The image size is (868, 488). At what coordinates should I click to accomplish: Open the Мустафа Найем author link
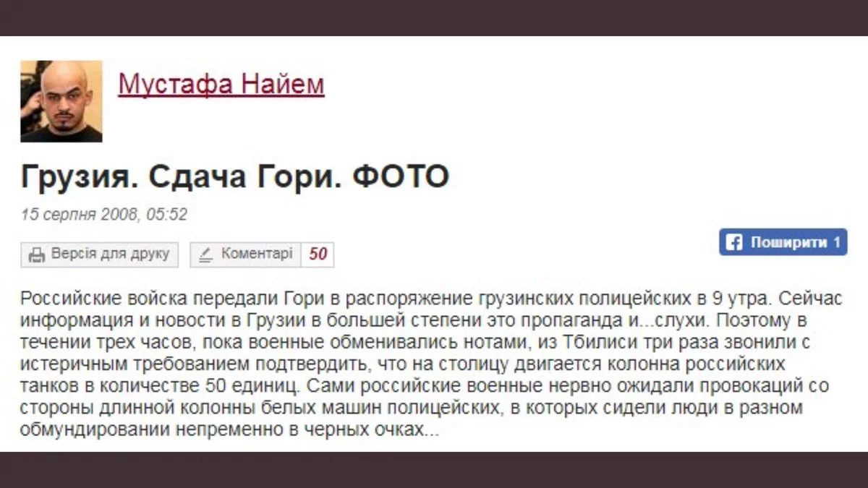point(221,84)
